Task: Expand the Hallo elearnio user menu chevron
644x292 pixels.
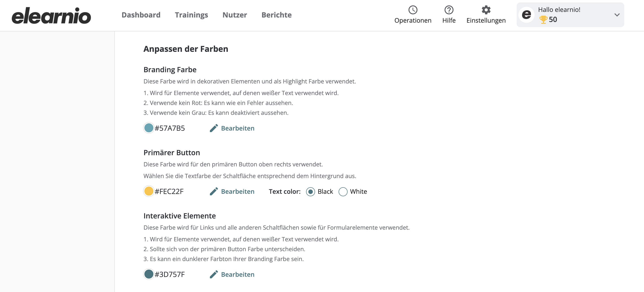Action: 617,15
